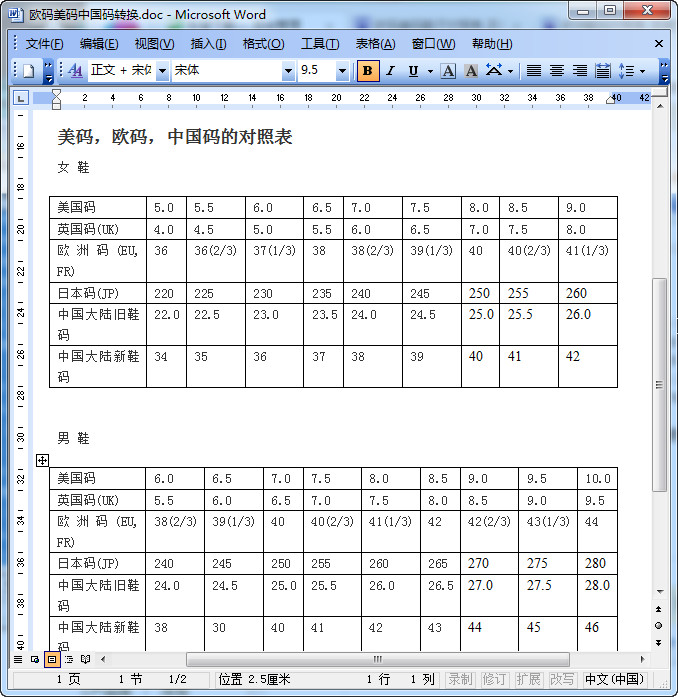The width and height of the screenshot is (678, 697).
Task: Open the 插入(I) menu
Action: pos(208,44)
